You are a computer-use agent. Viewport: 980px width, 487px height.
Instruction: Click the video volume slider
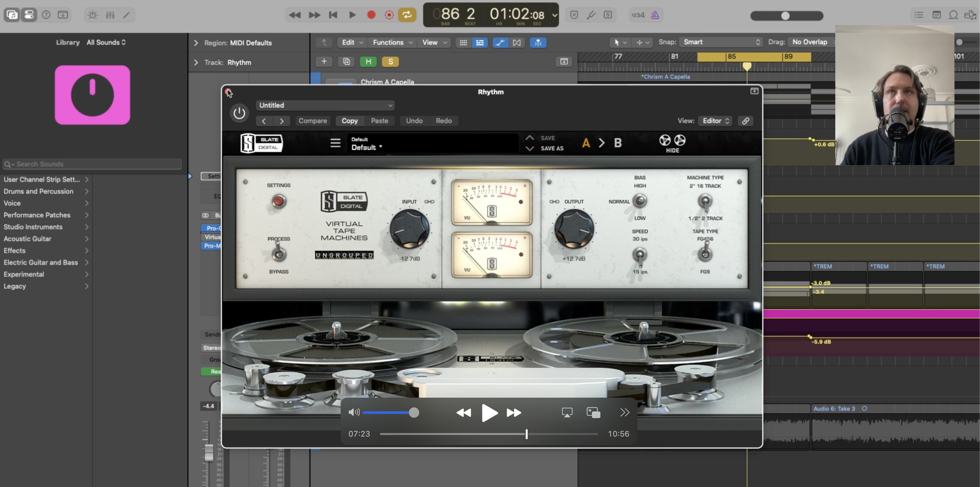(390, 412)
